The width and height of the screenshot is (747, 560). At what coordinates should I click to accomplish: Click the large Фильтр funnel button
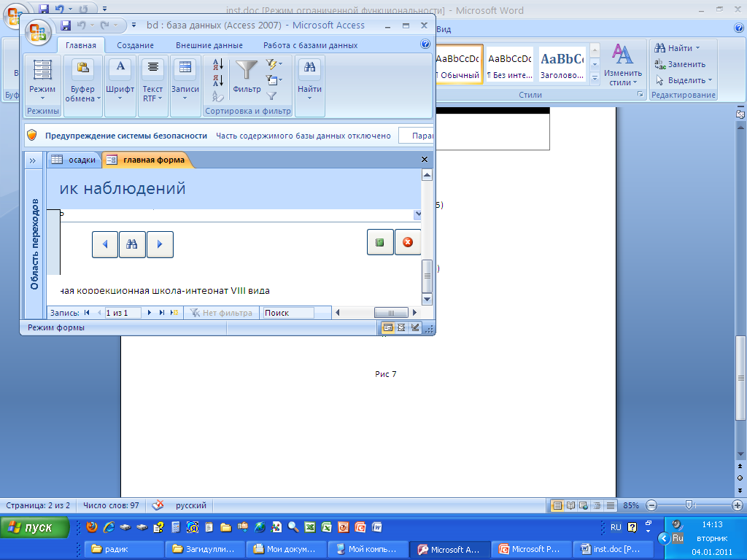coord(247,76)
